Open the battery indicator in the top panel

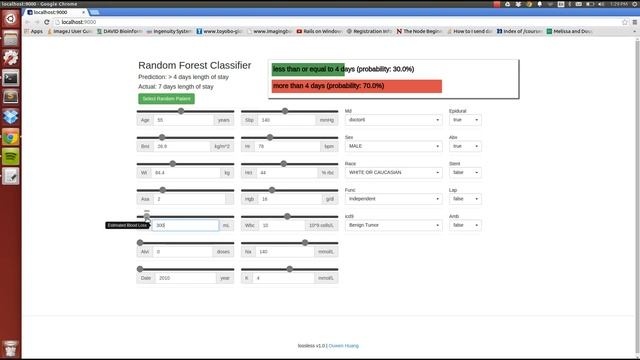(590, 4)
